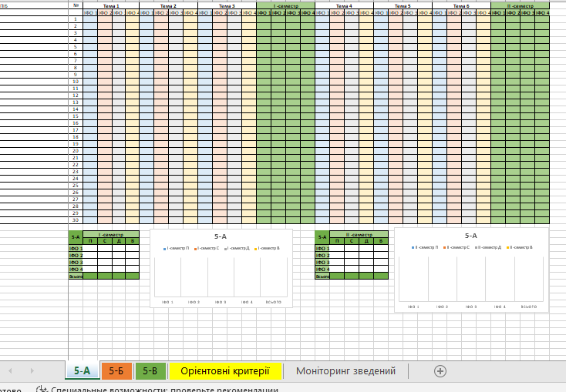
Task: Click the I-семестр header in the main table
Action: pyautogui.click(x=285, y=6)
